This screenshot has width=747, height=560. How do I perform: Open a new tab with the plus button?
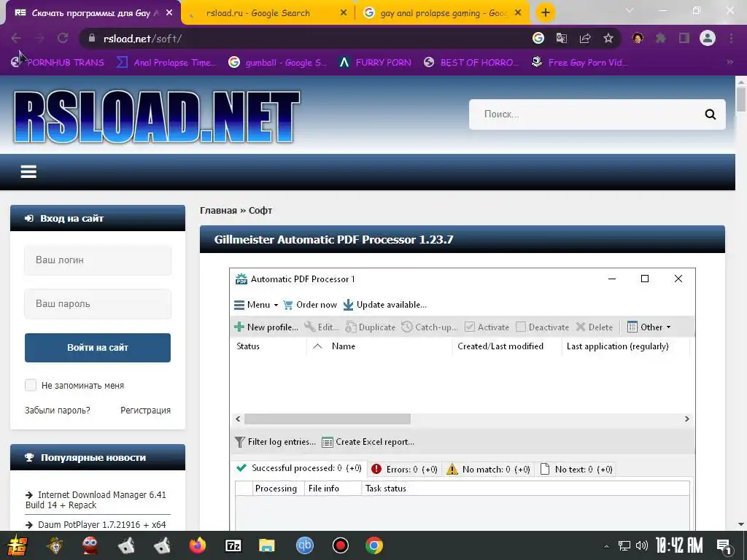click(x=546, y=12)
